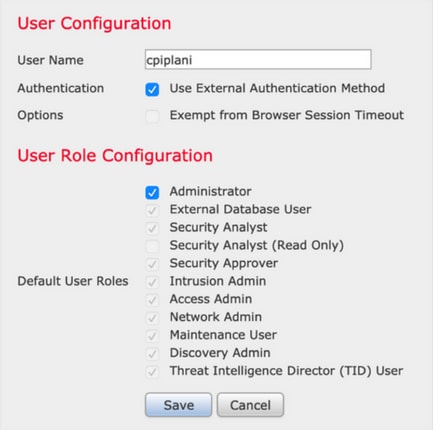The height and width of the screenshot is (430, 433).
Task: Uncheck Use External Authentication Method checkbox
Action: [x=152, y=89]
